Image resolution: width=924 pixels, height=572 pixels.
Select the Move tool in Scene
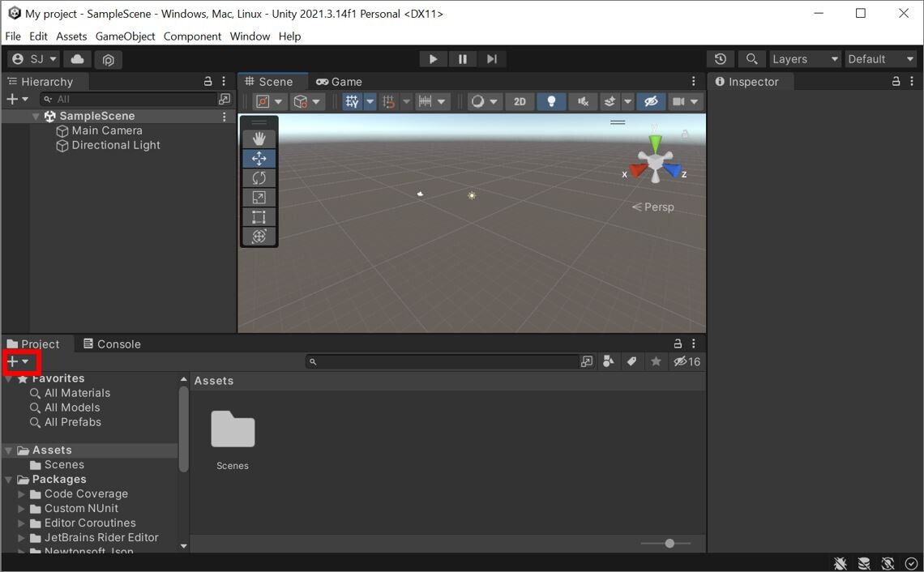click(259, 159)
